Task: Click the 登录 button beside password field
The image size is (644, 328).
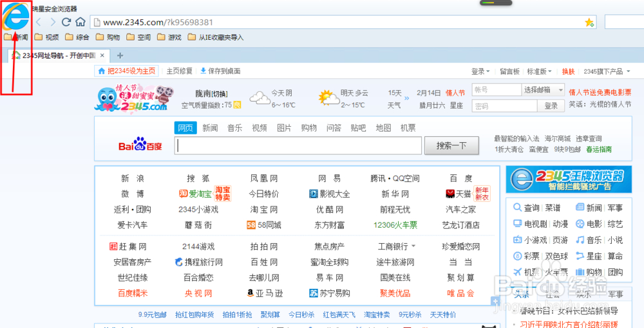Action: click(x=551, y=105)
